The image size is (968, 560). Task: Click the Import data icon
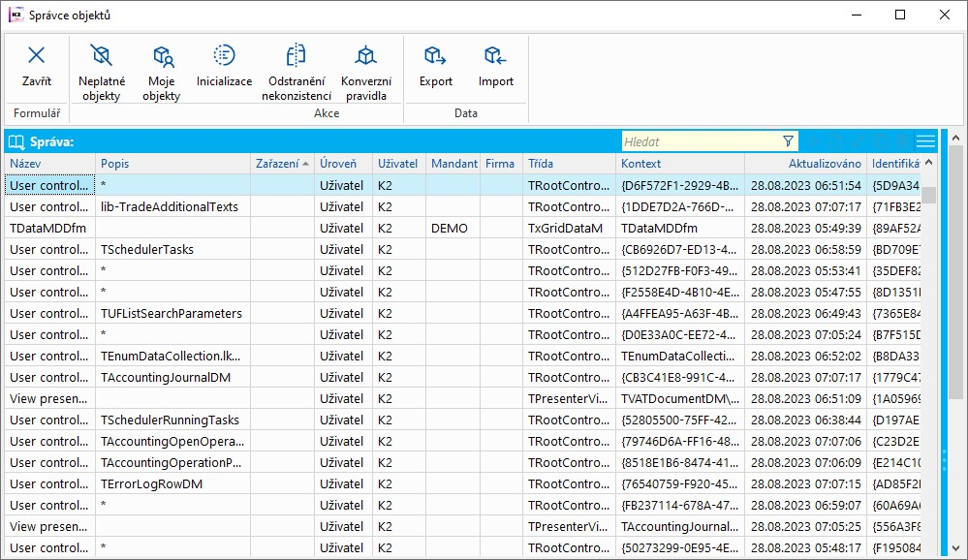pyautogui.click(x=495, y=56)
